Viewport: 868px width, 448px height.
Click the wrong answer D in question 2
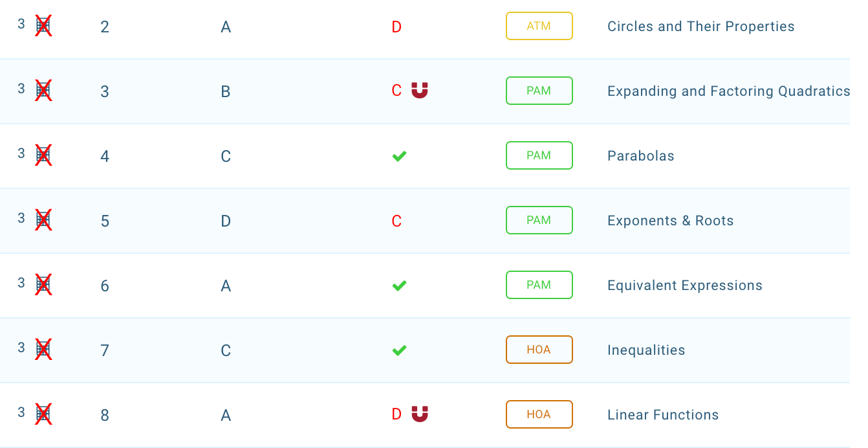tap(396, 27)
